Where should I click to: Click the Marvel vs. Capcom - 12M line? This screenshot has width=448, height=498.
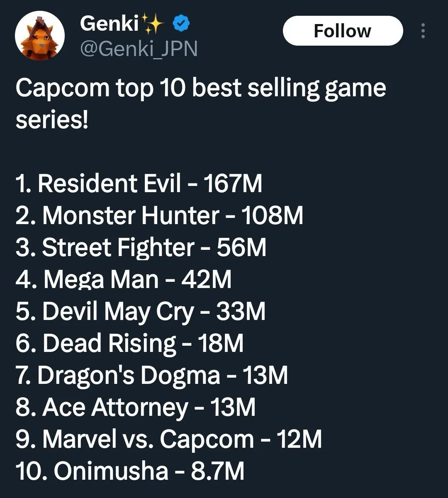click(169, 439)
